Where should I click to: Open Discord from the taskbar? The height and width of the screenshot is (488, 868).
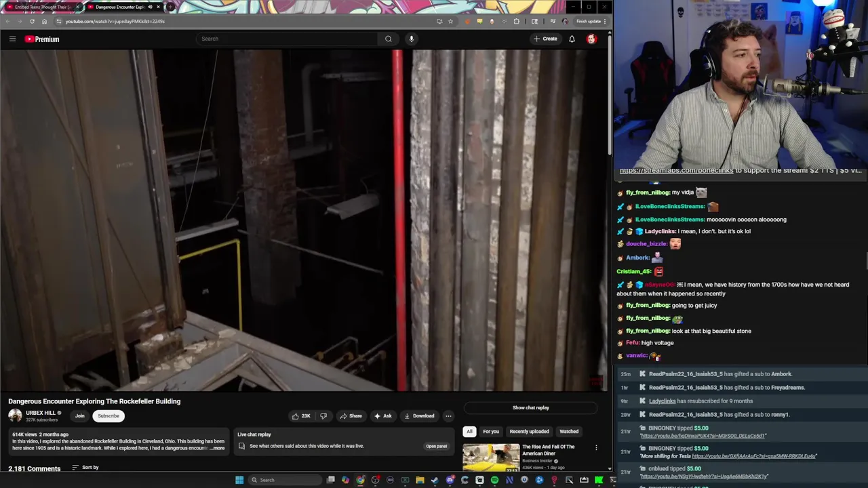(x=450, y=480)
